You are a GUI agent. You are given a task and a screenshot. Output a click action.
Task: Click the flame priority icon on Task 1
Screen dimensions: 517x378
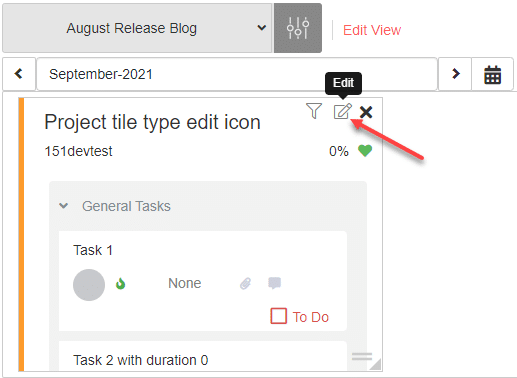click(x=120, y=284)
